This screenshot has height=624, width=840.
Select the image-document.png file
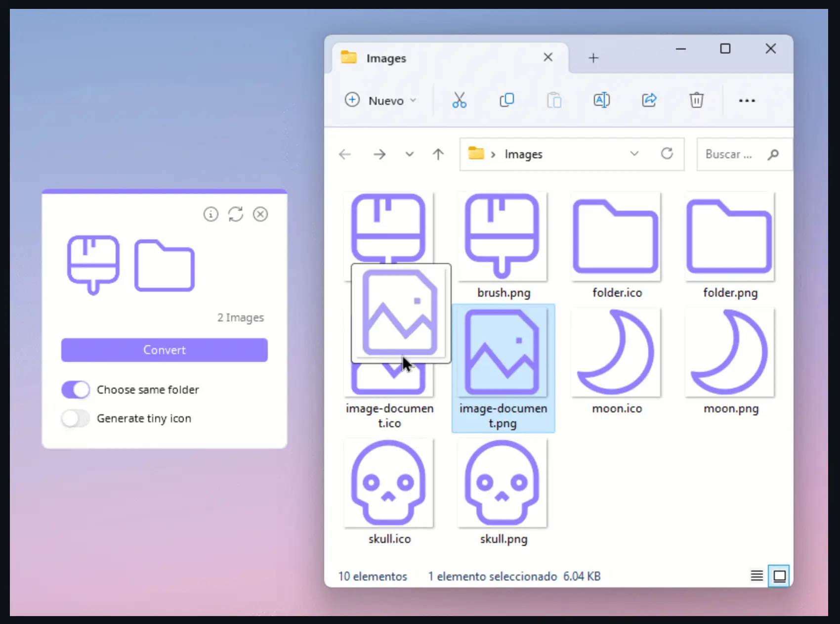click(504, 368)
